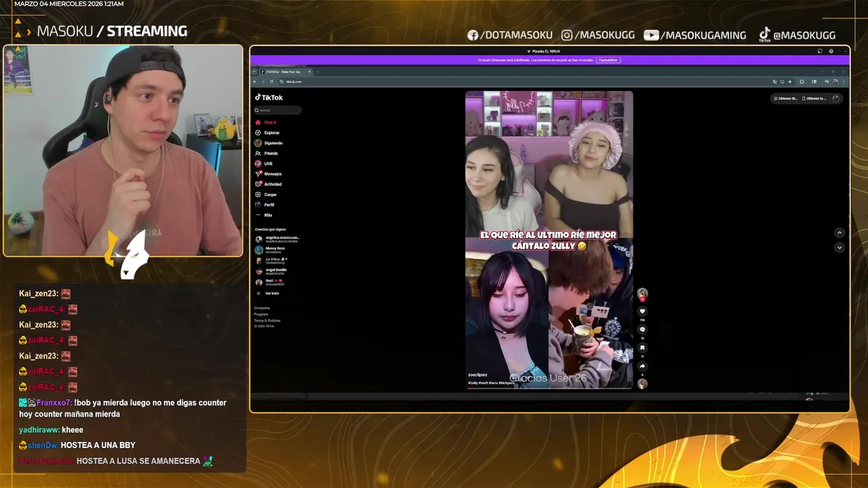Open the Para ti home feed icon
The image size is (868, 488).
click(258, 123)
